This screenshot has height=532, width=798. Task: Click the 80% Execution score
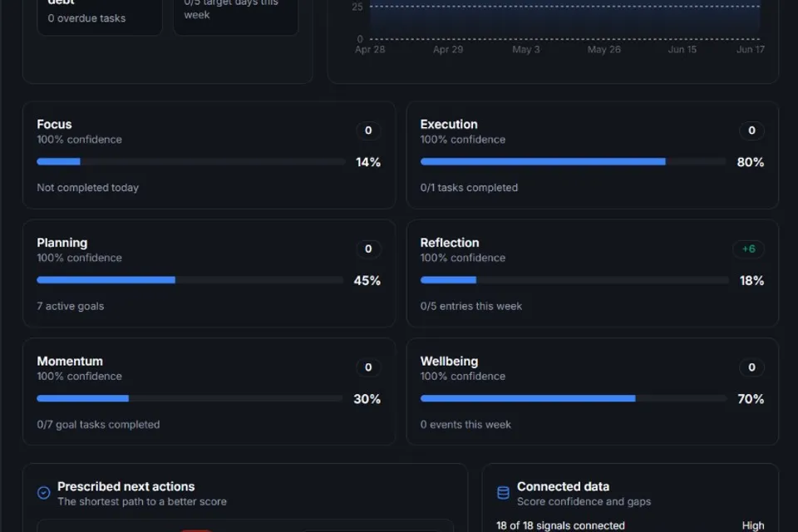pyautogui.click(x=750, y=162)
